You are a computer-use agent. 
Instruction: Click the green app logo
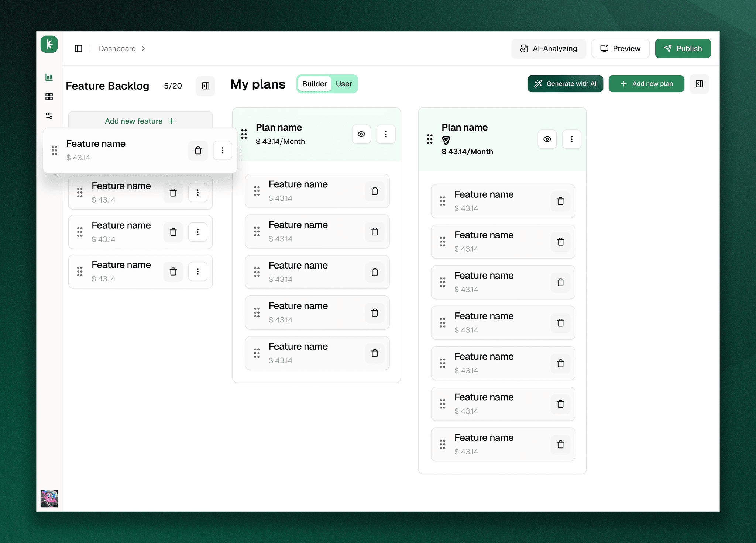(49, 44)
